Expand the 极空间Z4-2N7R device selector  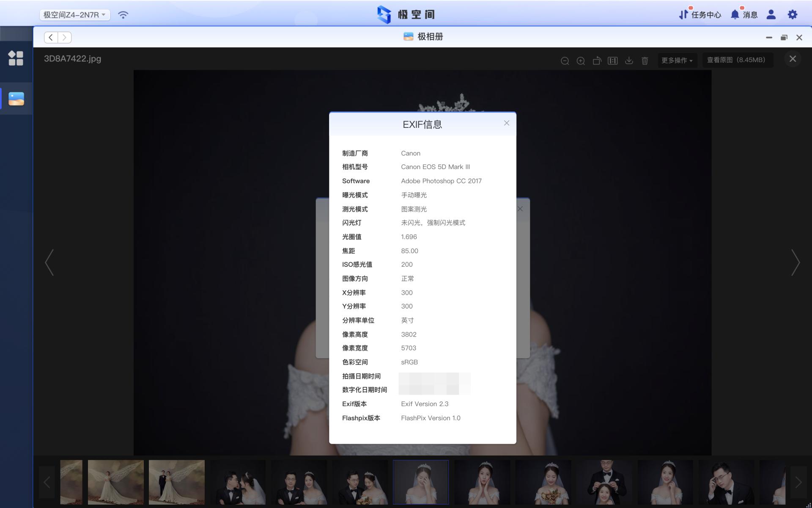coord(75,14)
